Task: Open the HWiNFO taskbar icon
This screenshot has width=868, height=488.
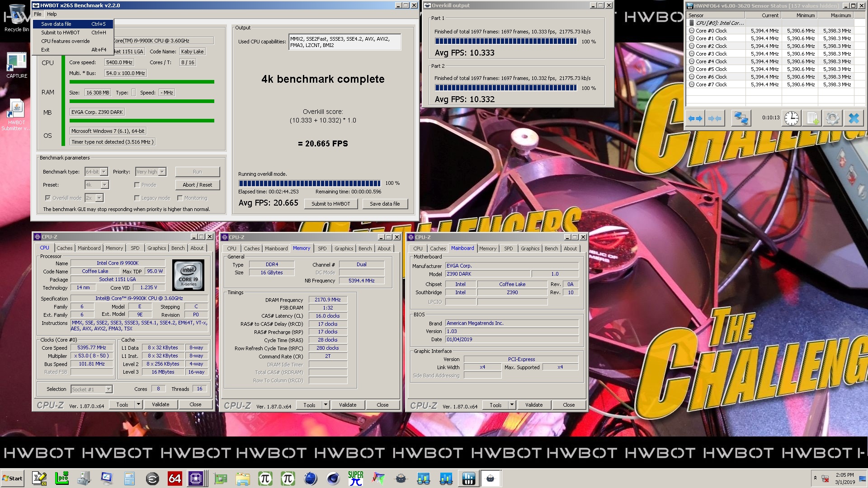Action: click(469, 479)
